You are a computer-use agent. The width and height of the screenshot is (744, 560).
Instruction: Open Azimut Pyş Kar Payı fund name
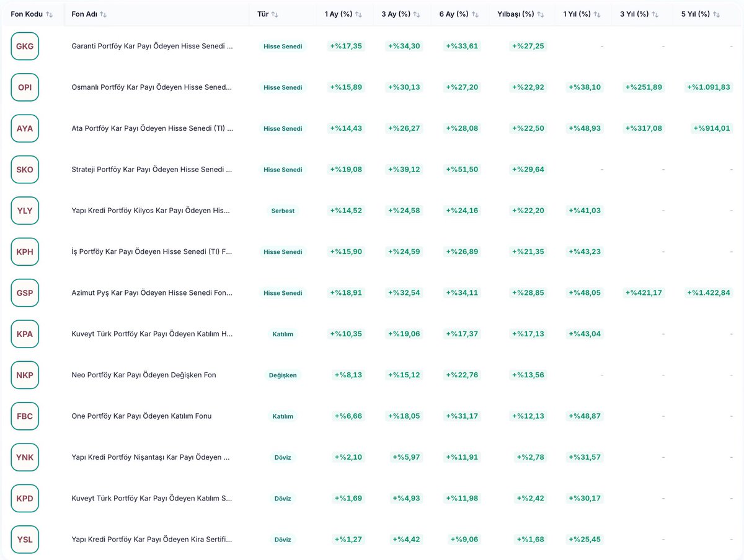[152, 293]
